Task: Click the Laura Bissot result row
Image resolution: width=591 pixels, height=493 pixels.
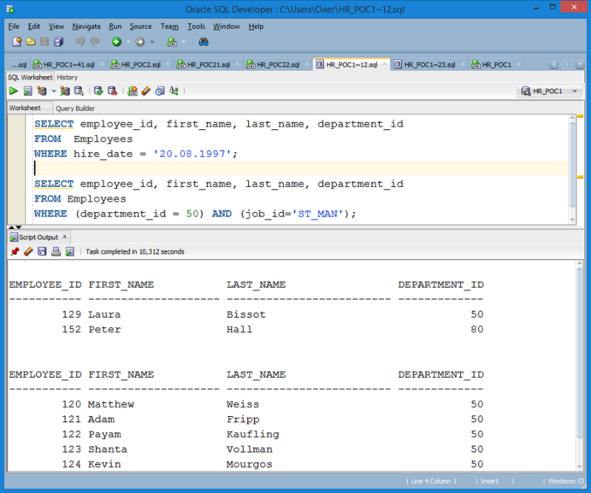Action: pos(247,314)
